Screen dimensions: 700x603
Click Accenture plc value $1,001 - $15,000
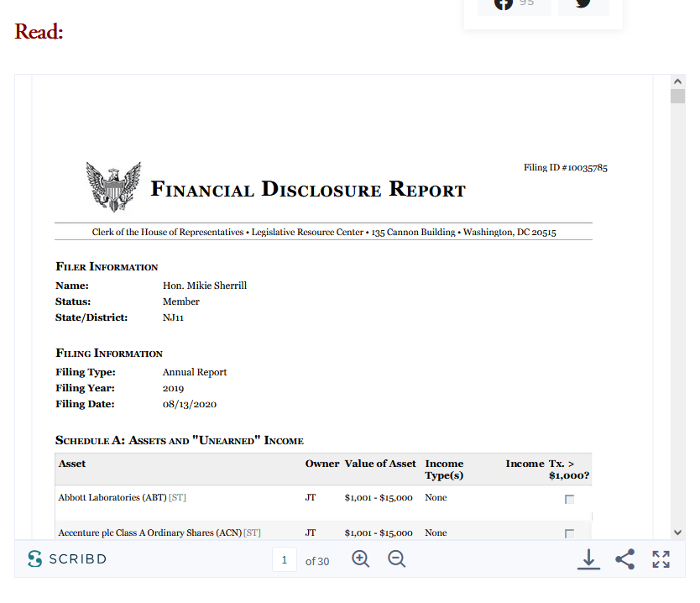(379, 532)
